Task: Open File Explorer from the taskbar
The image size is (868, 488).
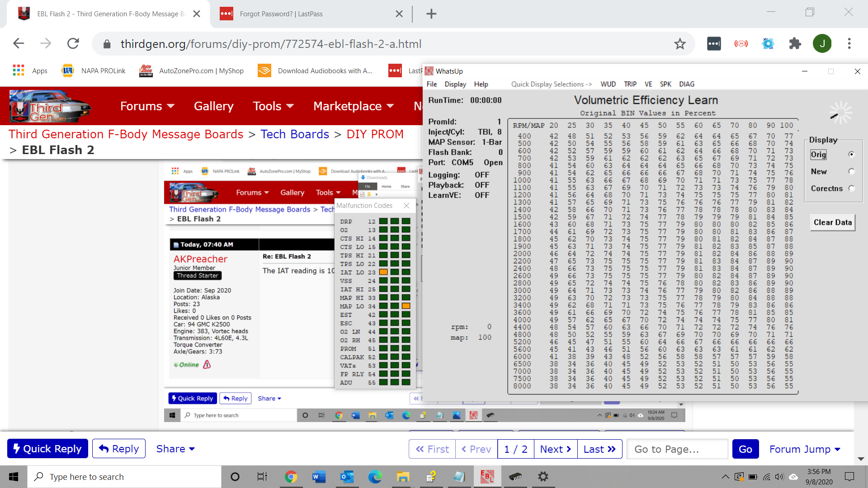Action: coord(402,476)
